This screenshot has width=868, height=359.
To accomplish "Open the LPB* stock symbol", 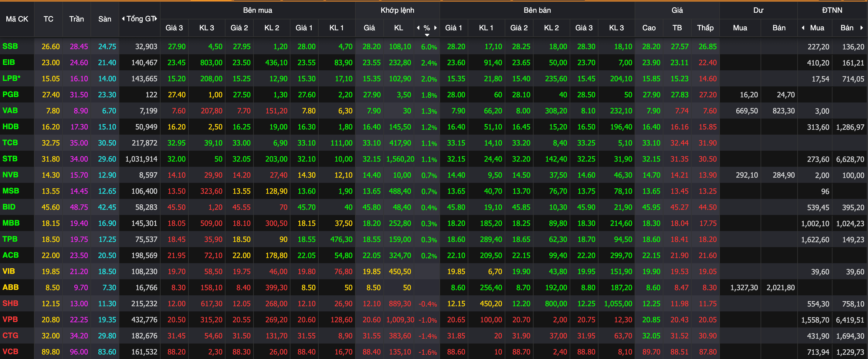I will click(x=12, y=79).
